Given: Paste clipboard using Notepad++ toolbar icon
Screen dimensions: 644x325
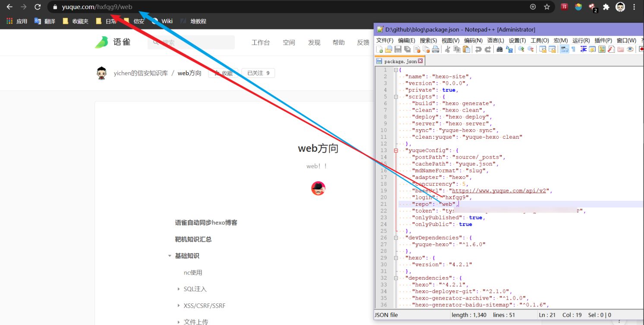Looking at the screenshot, I should coord(466,49).
